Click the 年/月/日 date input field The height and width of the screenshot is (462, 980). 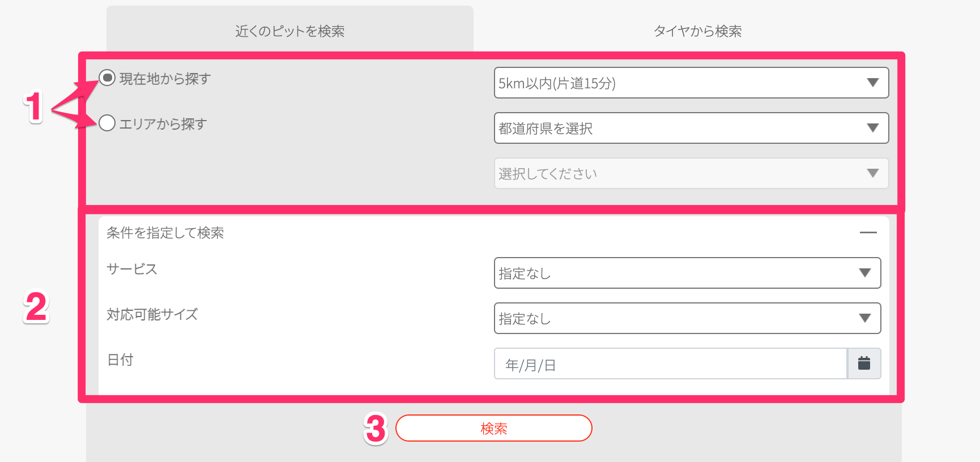[x=670, y=364]
